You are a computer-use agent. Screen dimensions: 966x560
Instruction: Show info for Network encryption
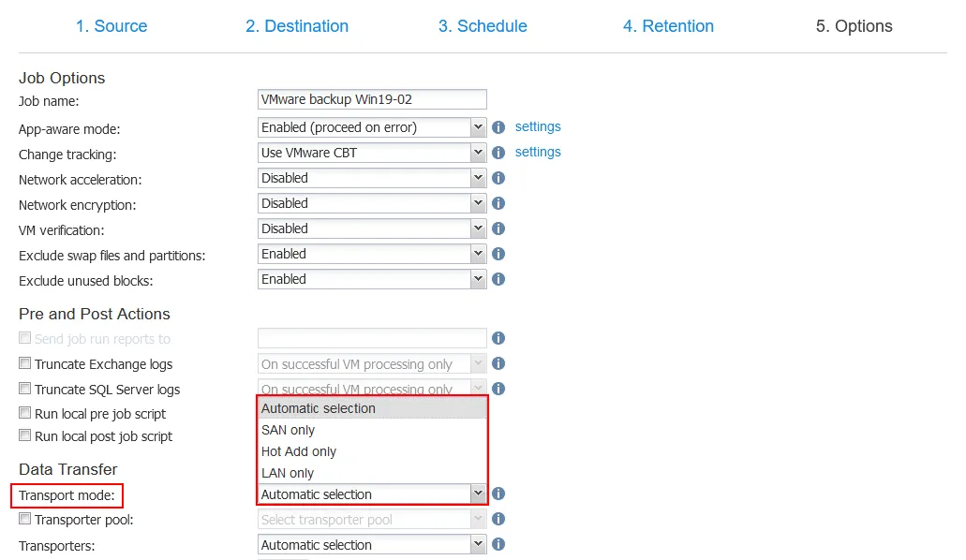click(498, 203)
